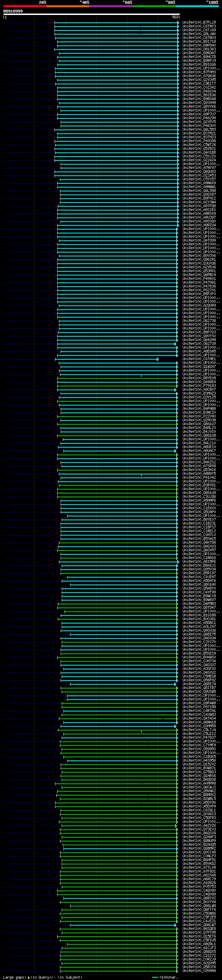The image size is (222, 980).
Task: Open the UniRef100_C6THE1 hit
Action: click(x=199, y=359)
